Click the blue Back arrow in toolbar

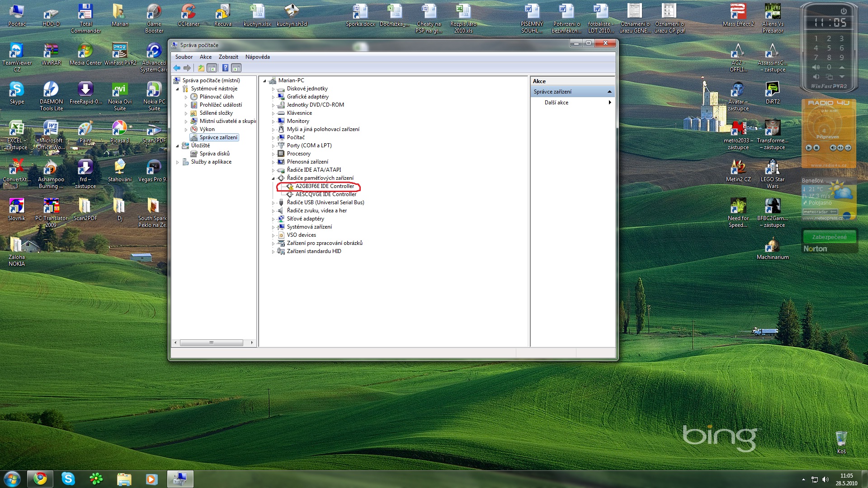tap(177, 68)
